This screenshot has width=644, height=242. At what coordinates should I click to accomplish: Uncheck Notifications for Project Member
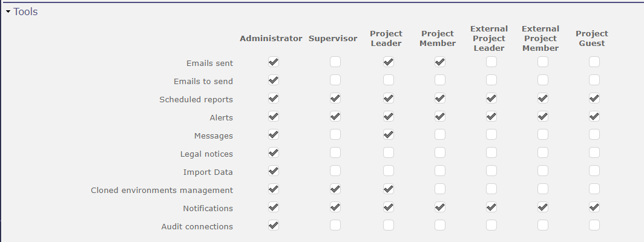click(440, 208)
